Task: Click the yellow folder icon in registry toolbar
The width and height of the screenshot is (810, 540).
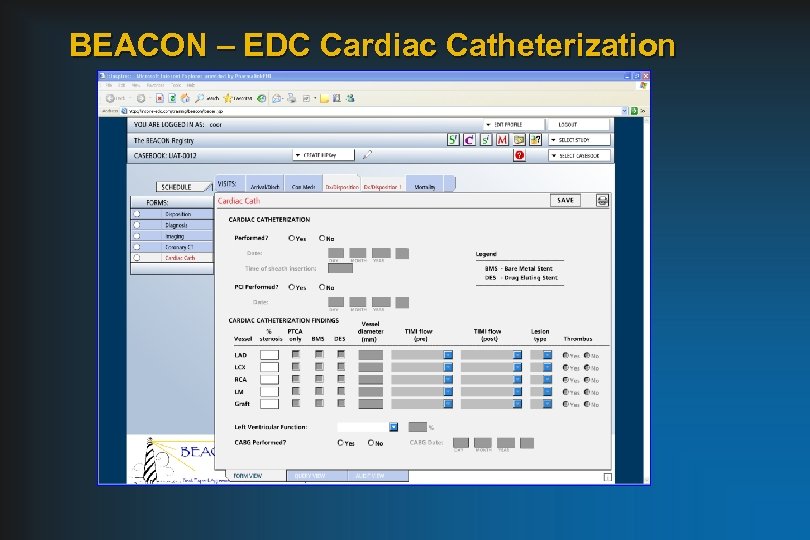Action: (519, 140)
